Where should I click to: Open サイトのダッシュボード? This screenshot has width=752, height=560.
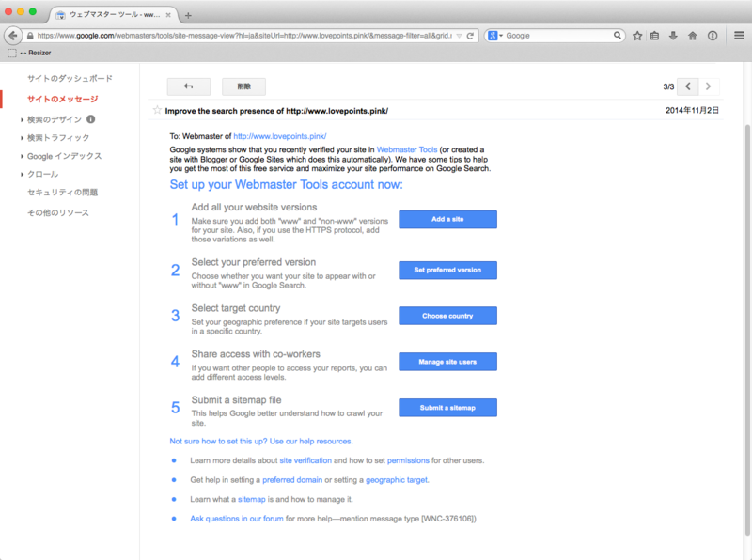pyautogui.click(x=70, y=78)
